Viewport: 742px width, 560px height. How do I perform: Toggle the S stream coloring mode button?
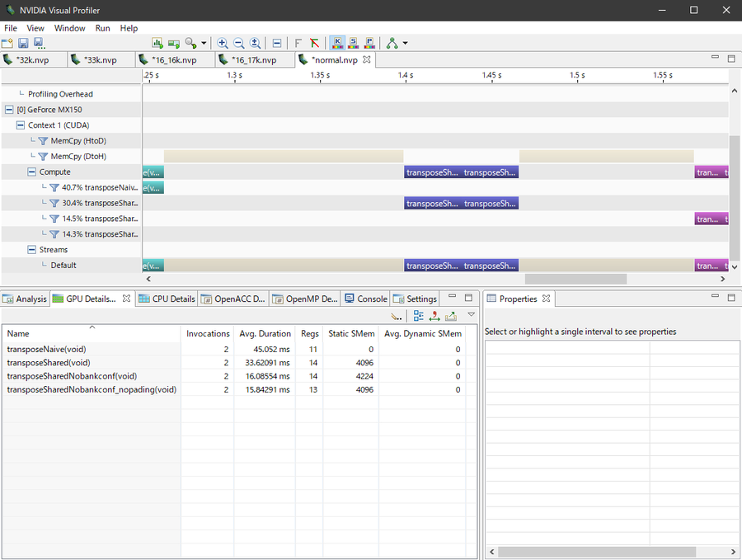tap(353, 43)
